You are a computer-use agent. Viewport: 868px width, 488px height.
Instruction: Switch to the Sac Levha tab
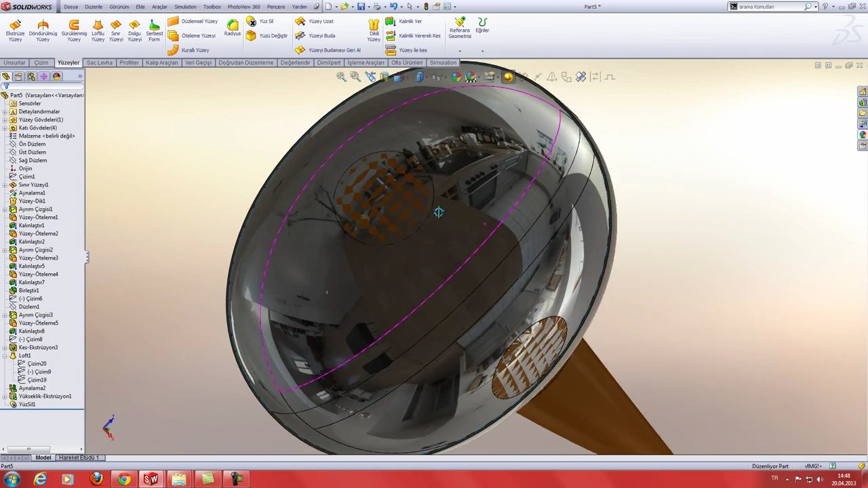pos(100,62)
